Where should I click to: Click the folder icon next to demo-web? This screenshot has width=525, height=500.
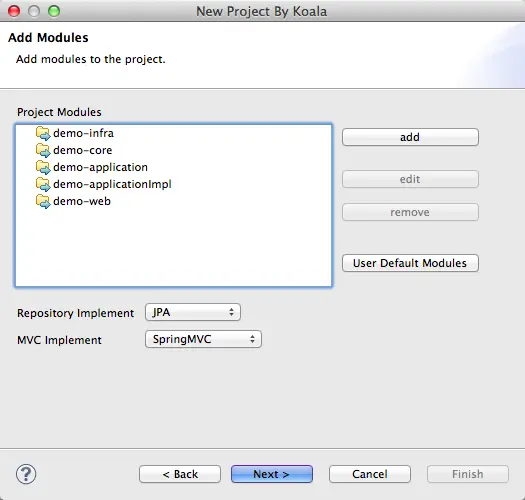(43, 201)
